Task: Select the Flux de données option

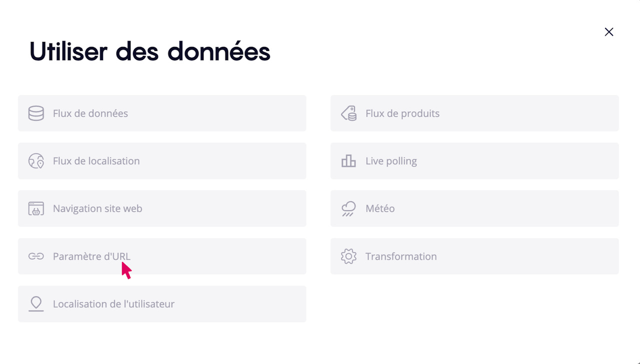Action: (162, 113)
